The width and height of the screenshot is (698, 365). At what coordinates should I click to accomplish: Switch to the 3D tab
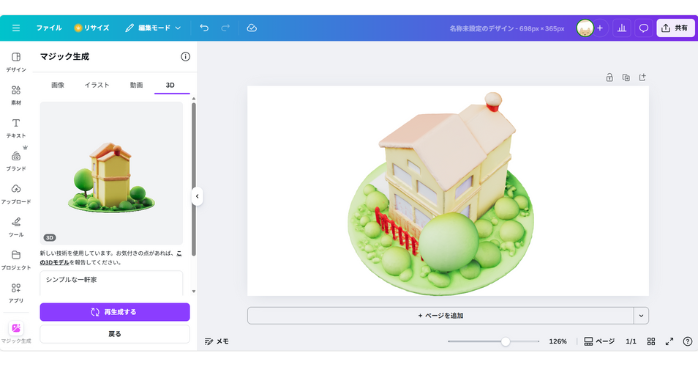[170, 85]
